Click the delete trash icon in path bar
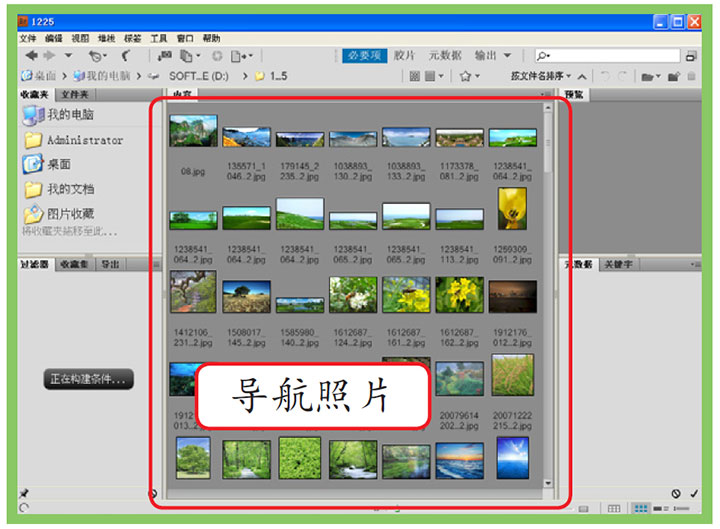720x529 pixels. (x=691, y=76)
